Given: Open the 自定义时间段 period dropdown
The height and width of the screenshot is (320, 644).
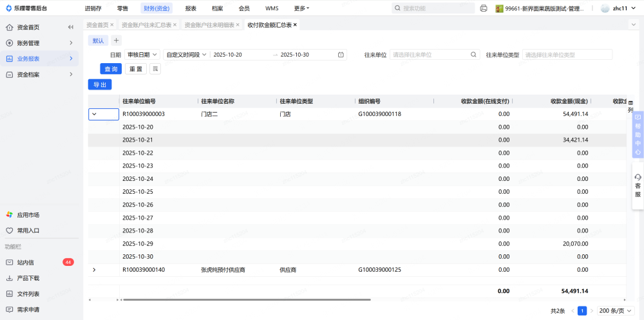Looking at the screenshot, I should 185,55.
